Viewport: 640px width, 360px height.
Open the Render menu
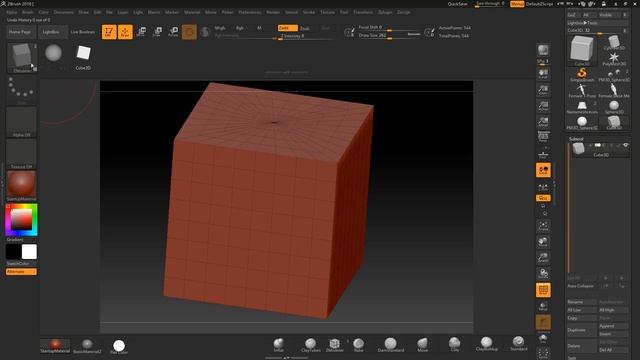tap(273, 12)
